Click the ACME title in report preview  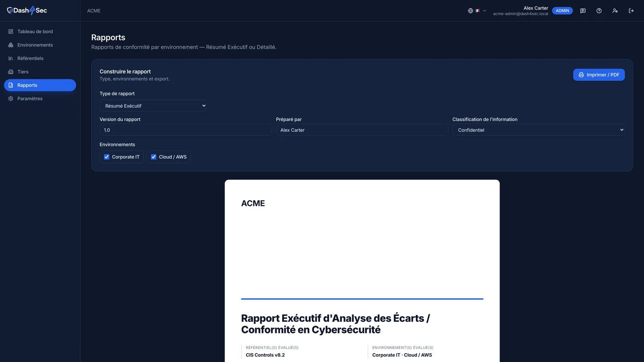(253, 204)
